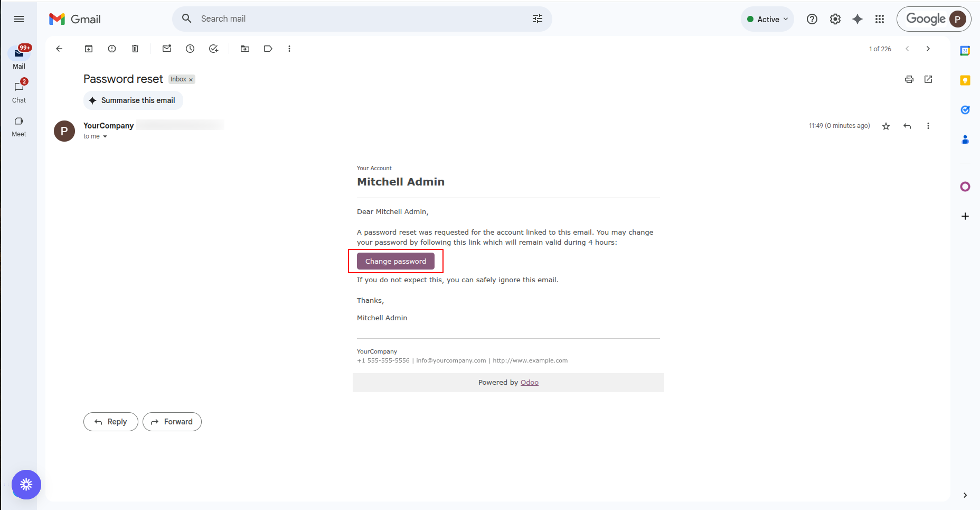The height and width of the screenshot is (510, 980).
Task: Open message More options menu
Action: point(928,126)
